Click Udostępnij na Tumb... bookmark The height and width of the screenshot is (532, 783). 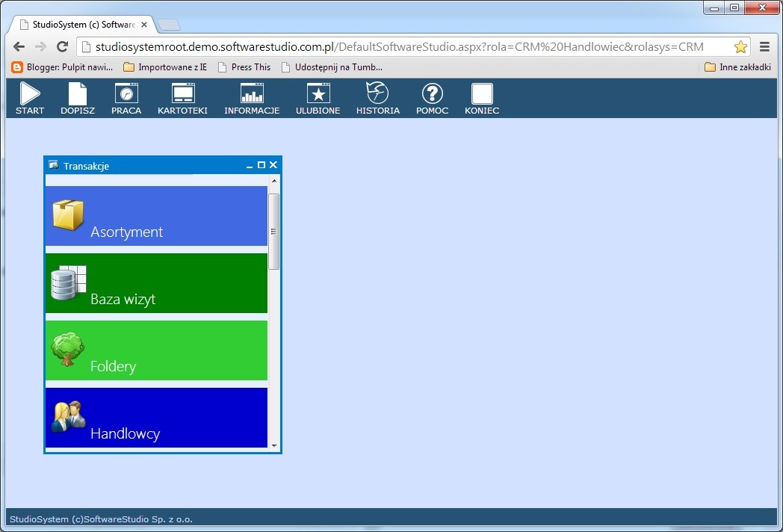[332, 67]
